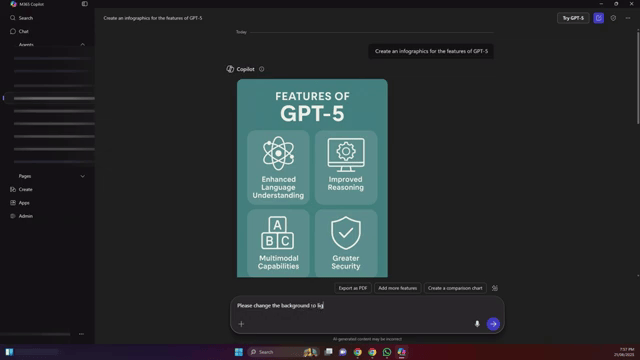Screen dimensions: 640x360
Task: Click the clock and date in the system tray
Action: [x=624, y=352]
